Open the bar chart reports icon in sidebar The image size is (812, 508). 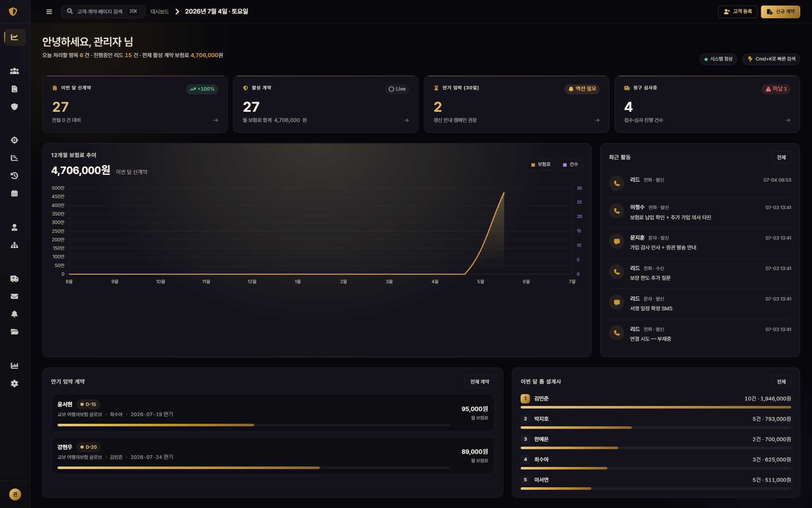tap(14, 366)
